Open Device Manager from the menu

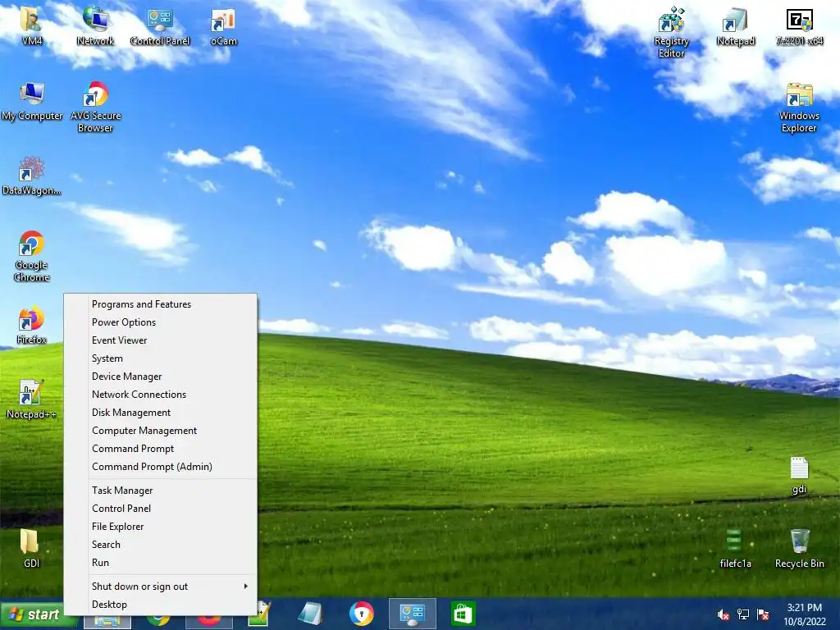160,377
